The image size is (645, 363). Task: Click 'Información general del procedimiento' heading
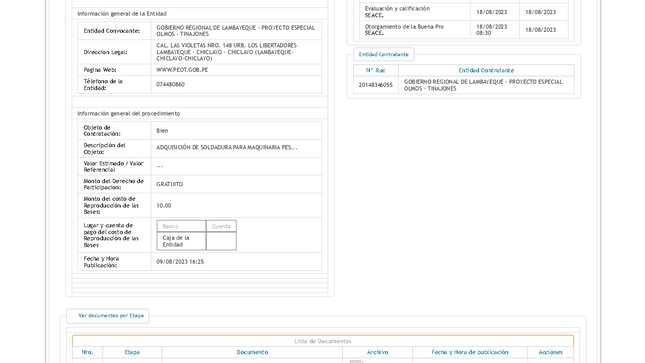[x=129, y=114]
